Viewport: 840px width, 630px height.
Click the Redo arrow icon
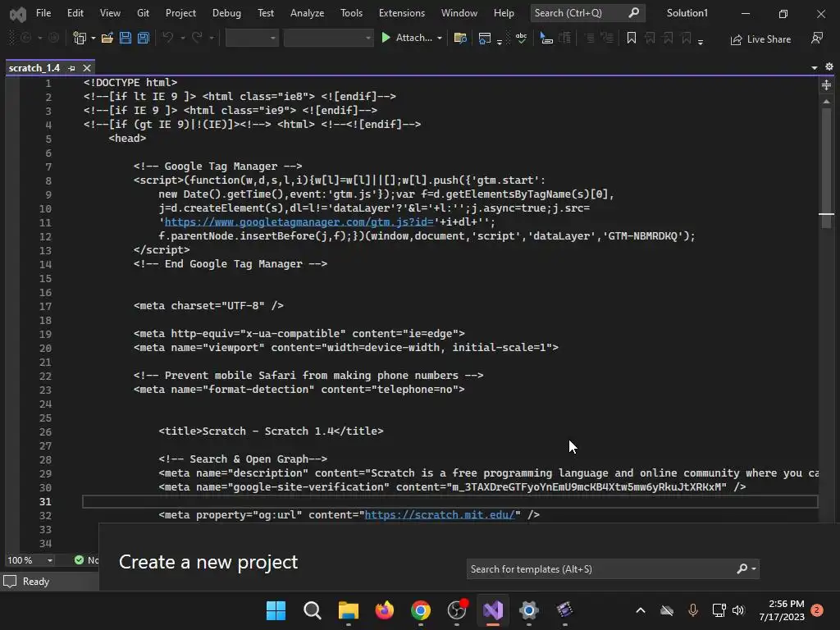pyautogui.click(x=197, y=38)
